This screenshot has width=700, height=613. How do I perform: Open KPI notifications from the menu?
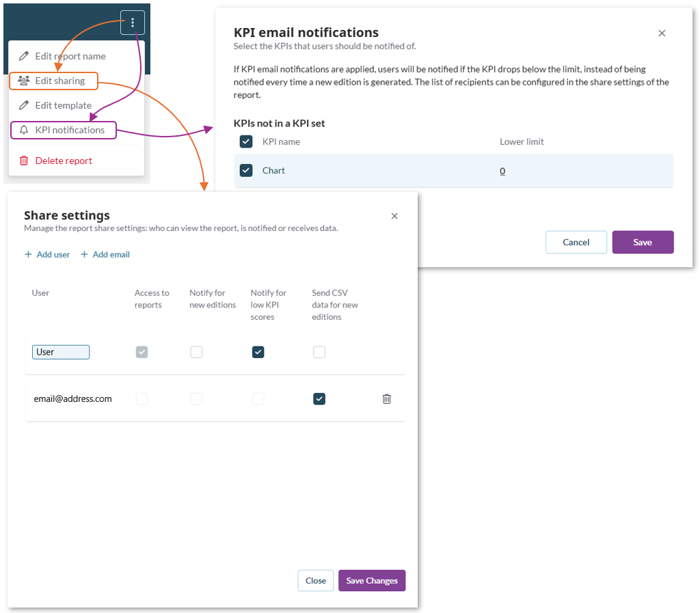64,130
